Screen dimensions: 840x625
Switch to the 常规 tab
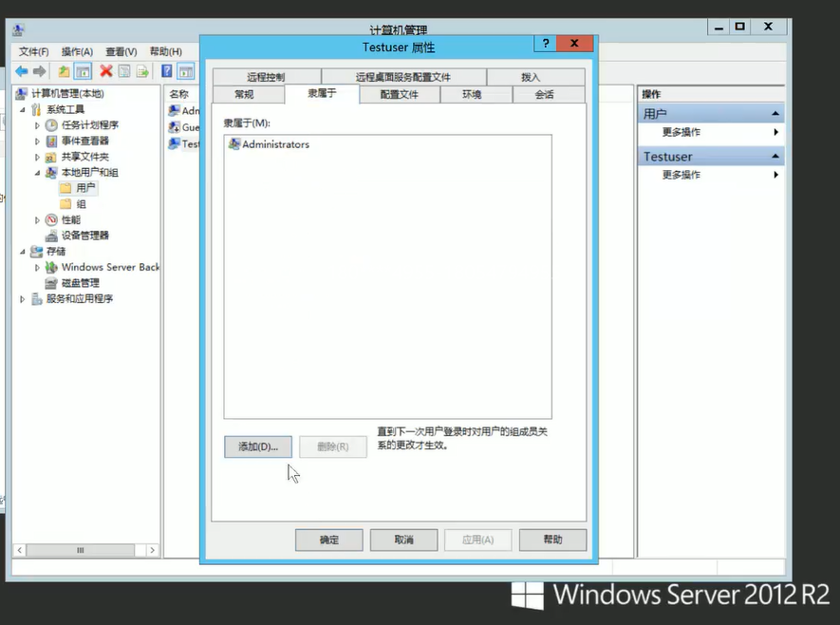(244, 95)
